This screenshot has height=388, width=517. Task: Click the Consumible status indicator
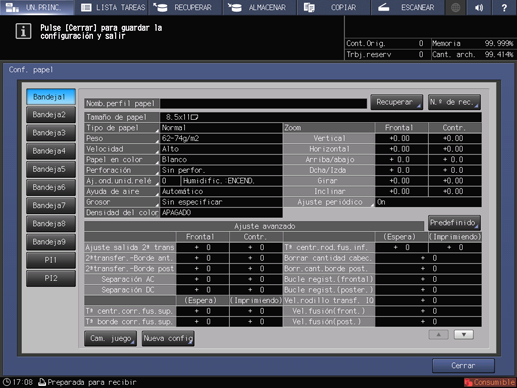pyautogui.click(x=490, y=382)
